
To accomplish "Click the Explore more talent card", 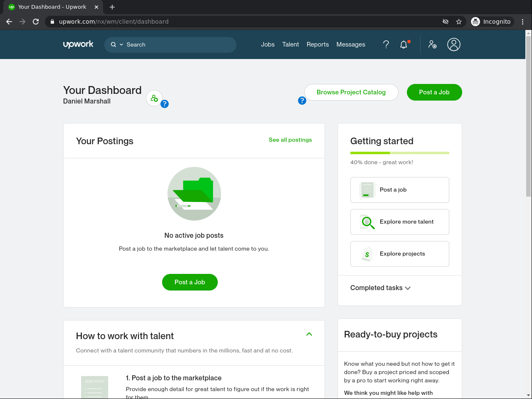I will (x=400, y=222).
